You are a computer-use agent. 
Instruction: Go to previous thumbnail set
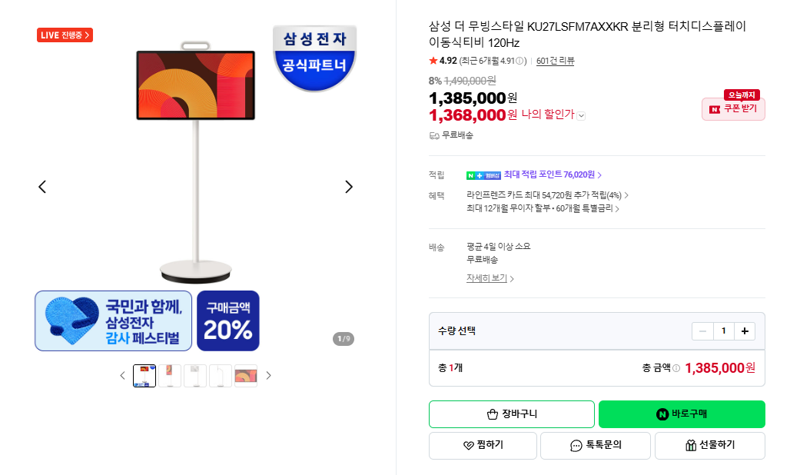click(122, 376)
